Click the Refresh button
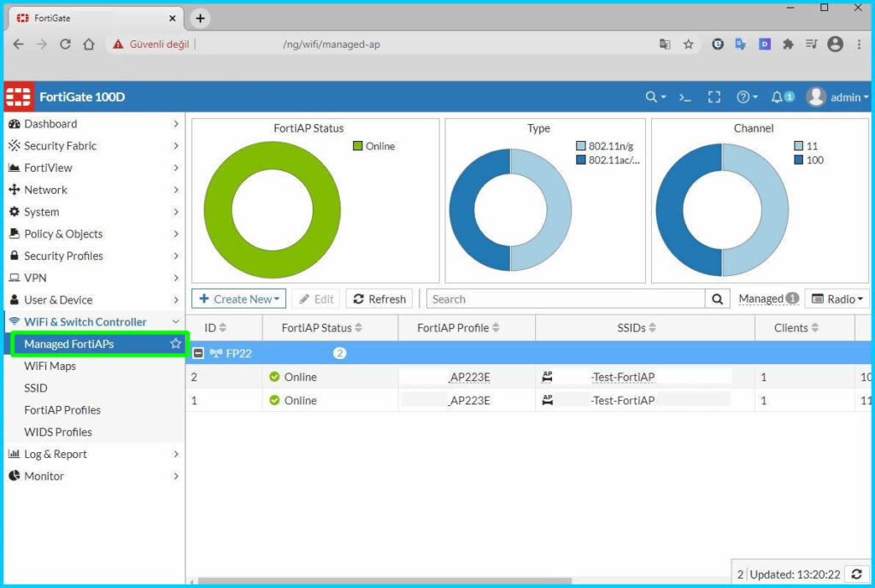875x588 pixels. tap(379, 299)
